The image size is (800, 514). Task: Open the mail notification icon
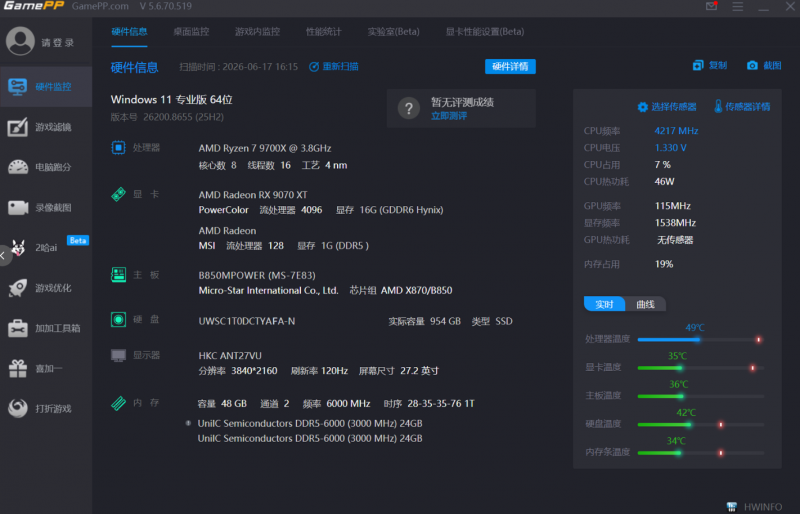tap(711, 6)
